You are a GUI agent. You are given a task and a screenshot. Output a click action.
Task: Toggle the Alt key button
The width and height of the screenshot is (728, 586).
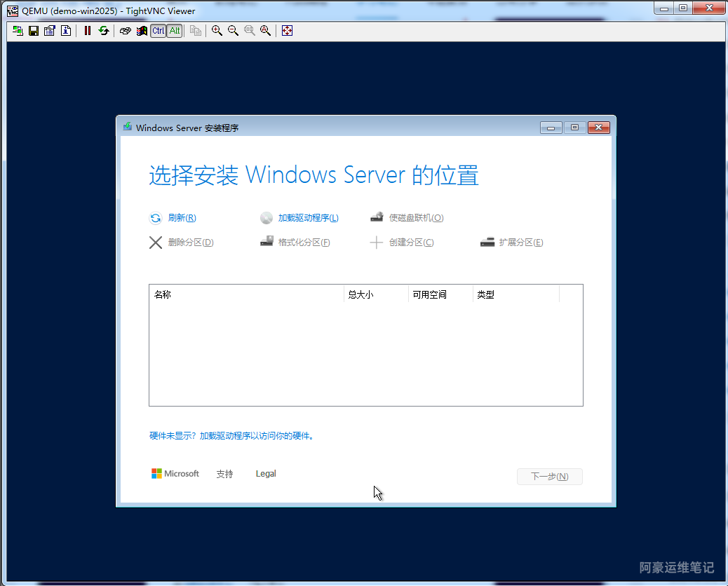(175, 31)
